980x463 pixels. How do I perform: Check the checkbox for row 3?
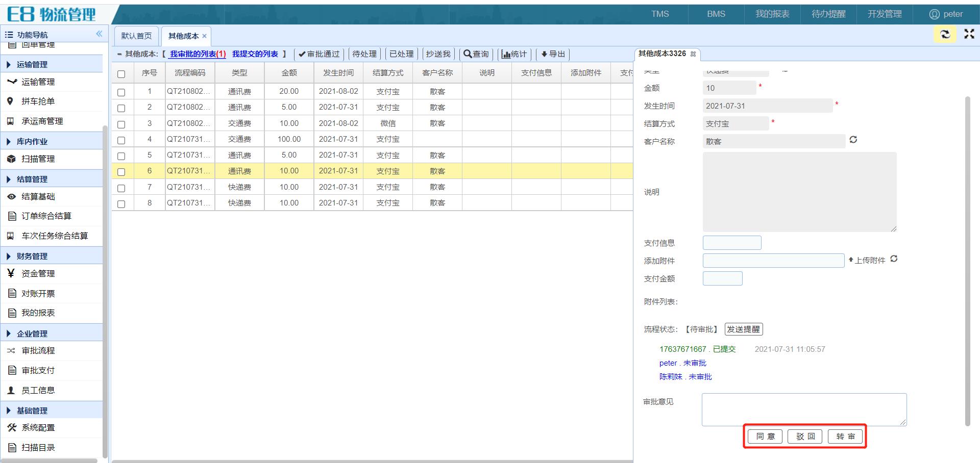click(121, 124)
